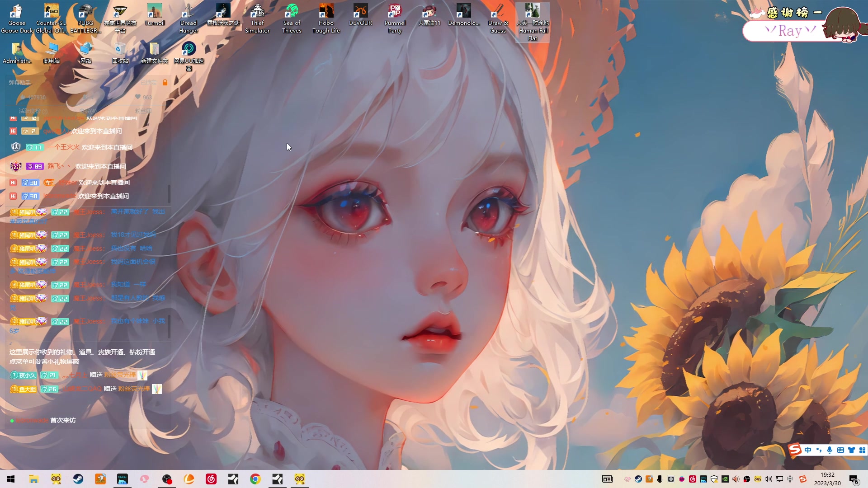This screenshot has height=488, width=868.
Task: Launch Sea of Thieves shortcut
Action: point(292,19)
